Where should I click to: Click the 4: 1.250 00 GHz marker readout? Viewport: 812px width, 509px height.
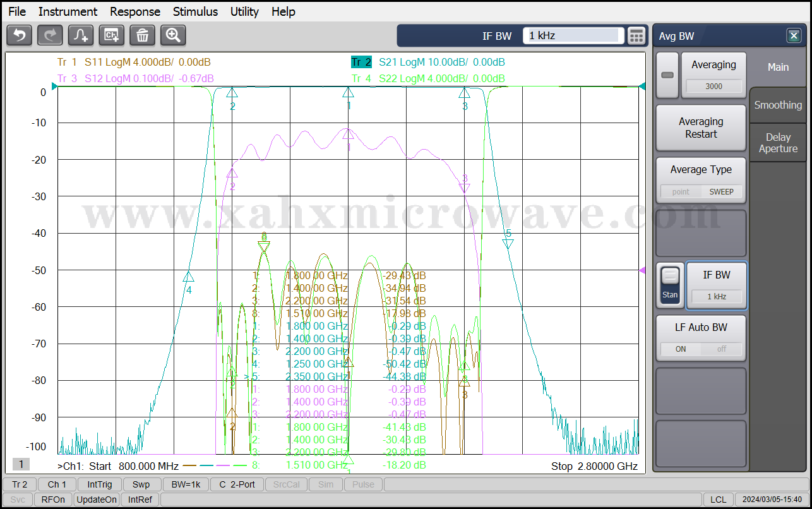tap(339, 364)
